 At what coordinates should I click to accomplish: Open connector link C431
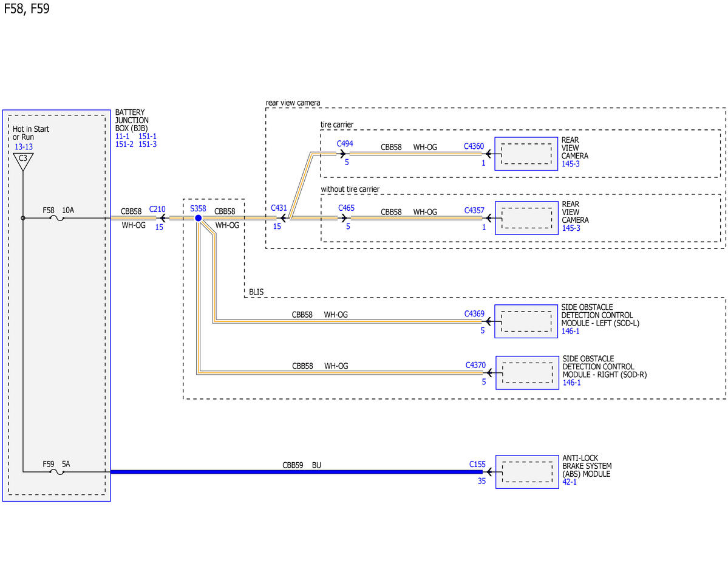point(279,208)
